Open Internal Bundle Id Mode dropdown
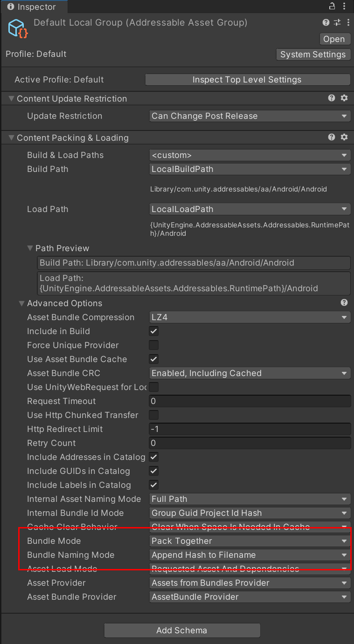Viewport: 354px width, 644px height. tap(250, 513)
